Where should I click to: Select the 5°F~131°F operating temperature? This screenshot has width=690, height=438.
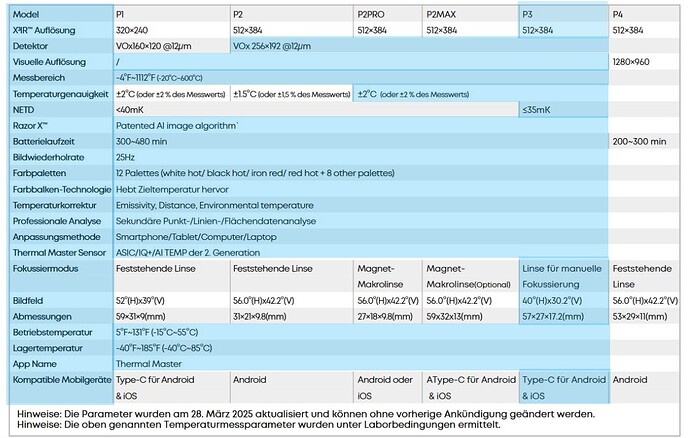[157, 333]
